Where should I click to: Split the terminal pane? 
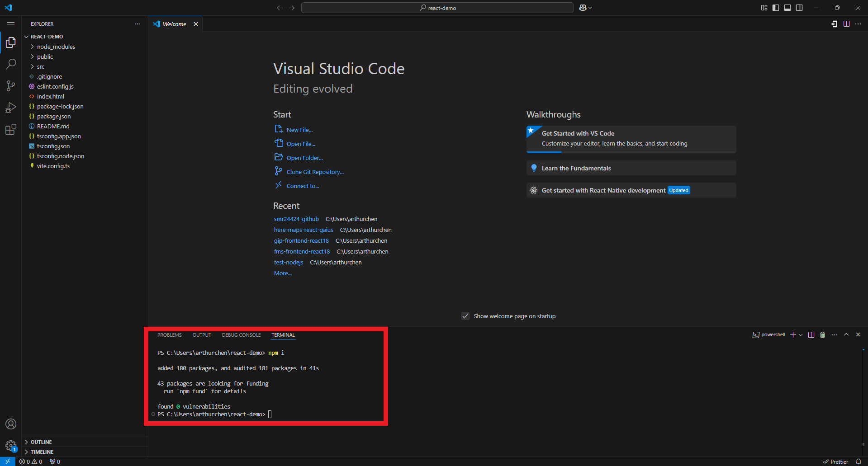(811, 335)
